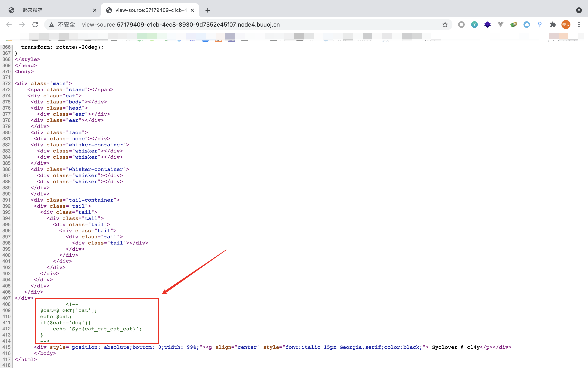This screenshot has width=588, height=368.
Task: Click the div class="nose" line
Action: pos(72,138)
